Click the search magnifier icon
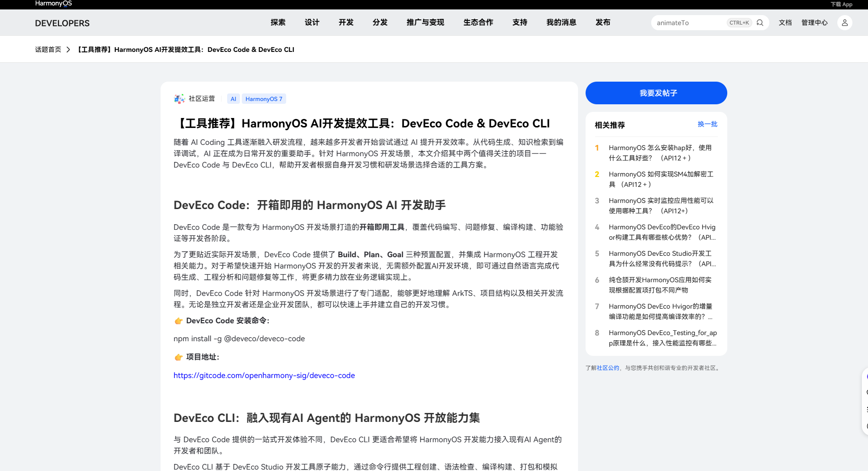868x471 pixels. [760, 23]
